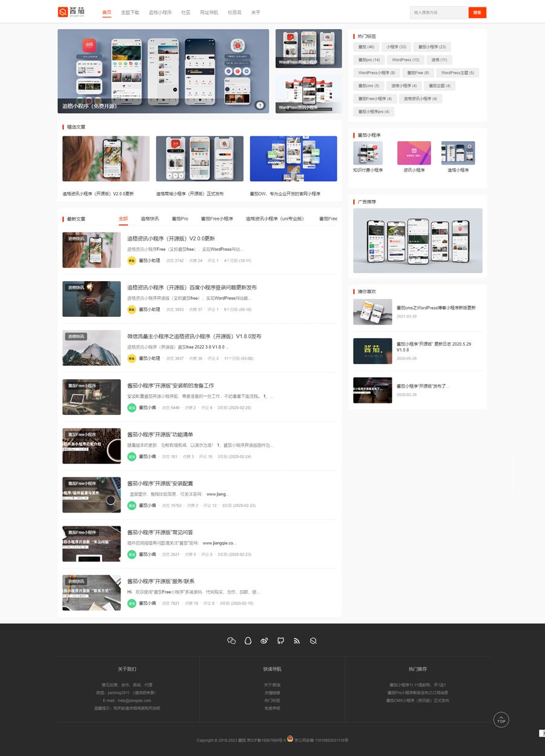This screenshot has width=545, height=756.
Task: Switch to the 追格快讯 article tab
Action: point(150,219)
